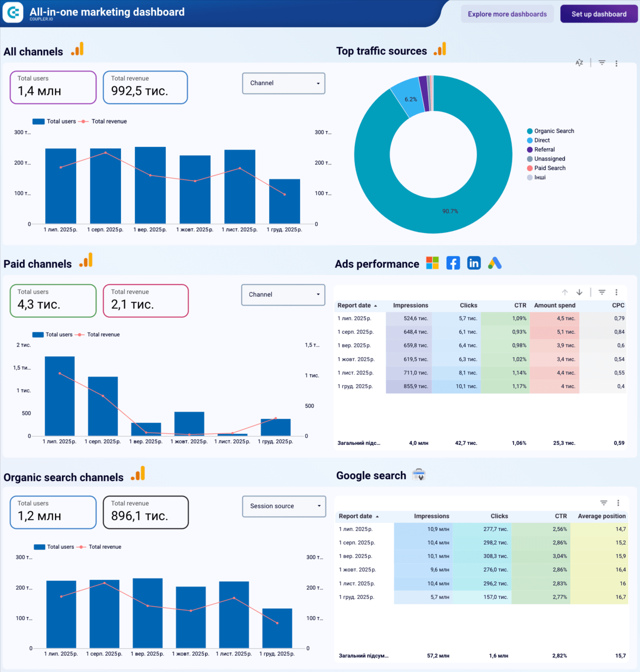The image size is (640, 672).
Task: Open the three-dot menu on Google search table
Action: 618,503
